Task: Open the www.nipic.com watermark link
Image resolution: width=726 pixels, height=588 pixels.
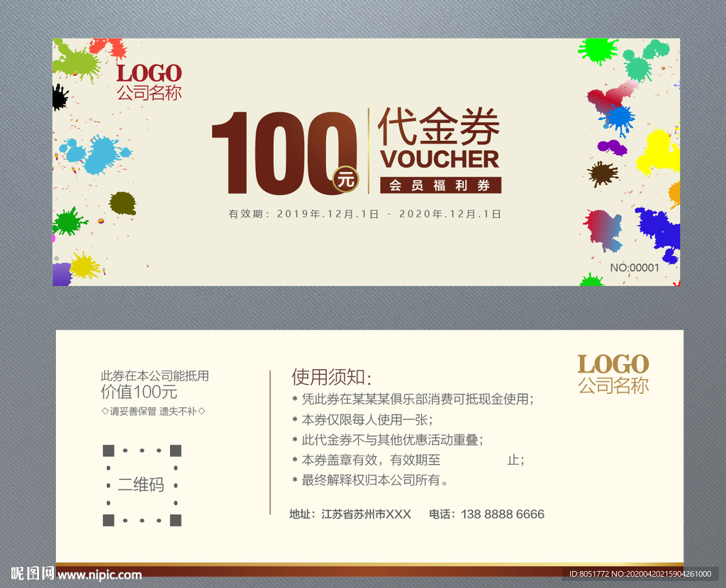Action: [99, 575]
